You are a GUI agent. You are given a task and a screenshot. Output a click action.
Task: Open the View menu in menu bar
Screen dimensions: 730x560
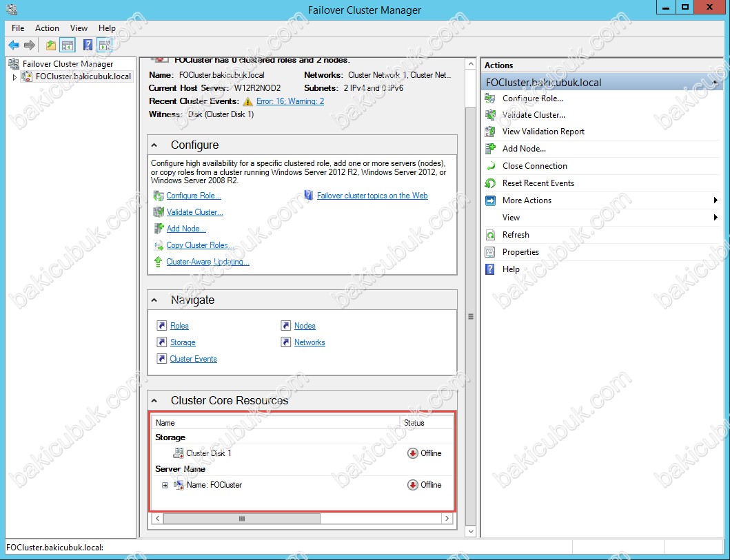tap(79, 28)
